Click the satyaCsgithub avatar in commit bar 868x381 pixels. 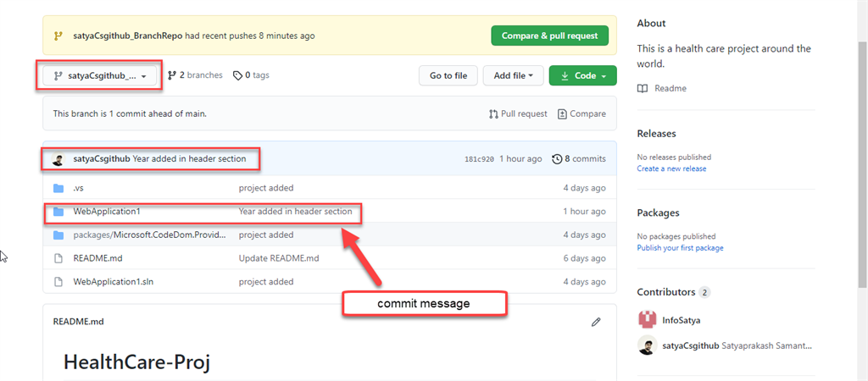point(58,159)
